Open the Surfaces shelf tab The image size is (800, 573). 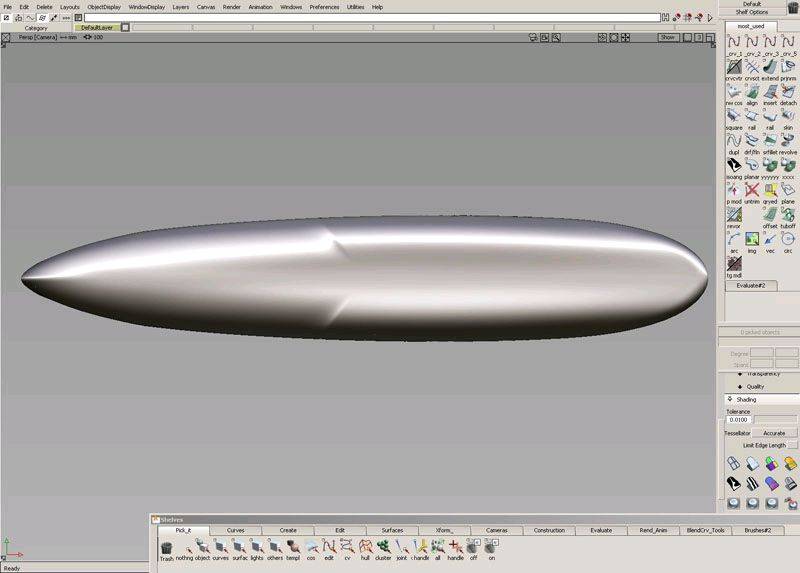coord(392,530)
